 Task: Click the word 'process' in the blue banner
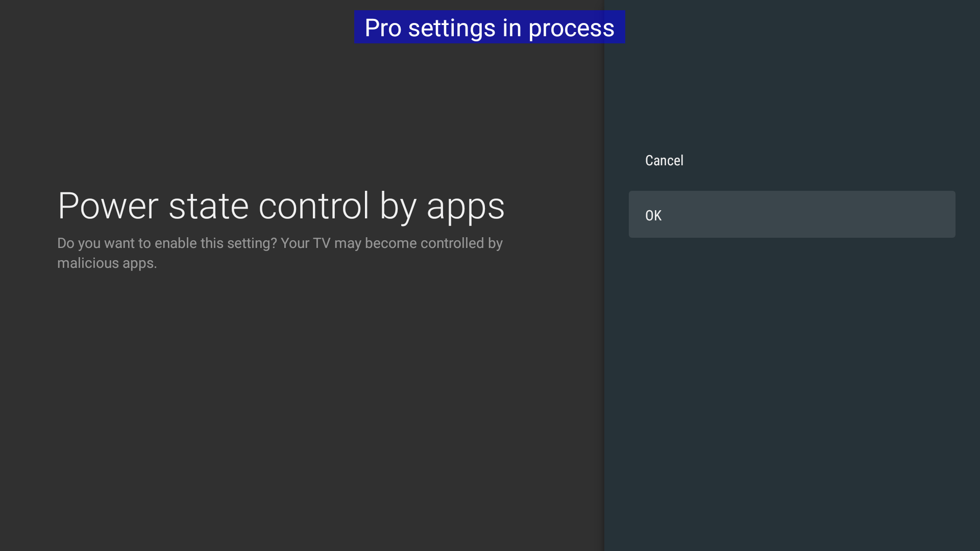[x=571, y=29]
